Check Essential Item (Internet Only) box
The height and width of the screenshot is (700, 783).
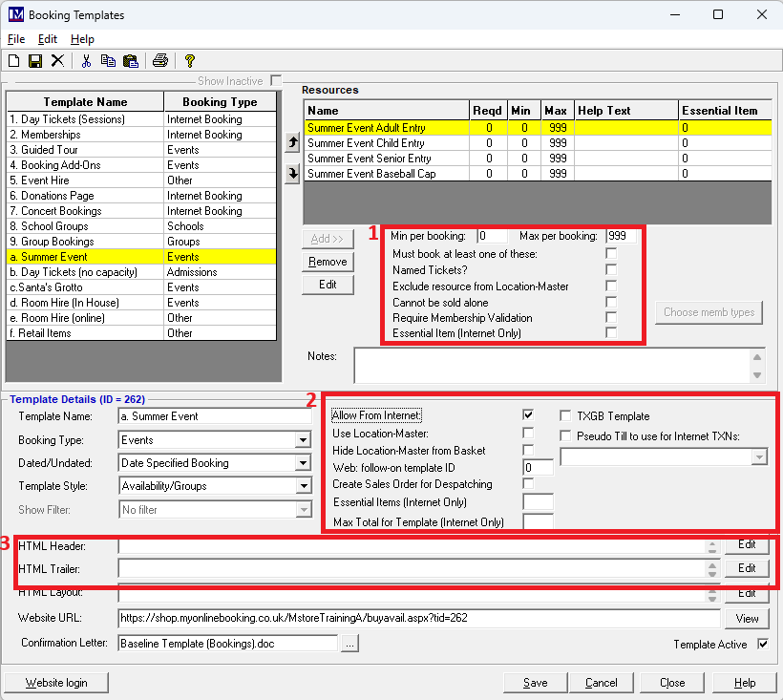(x=611, y=332)
